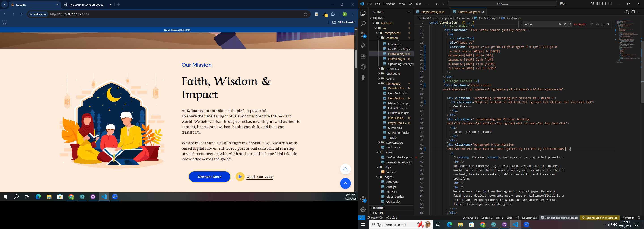Collapse the frontend folder
The image size is (644, 229).
(x=374, y=23)
